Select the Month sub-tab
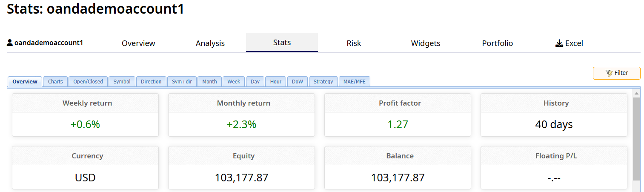 point(209,82)
